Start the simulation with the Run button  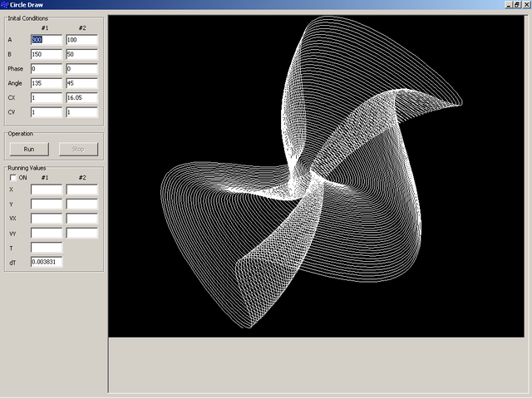point(29,150)
